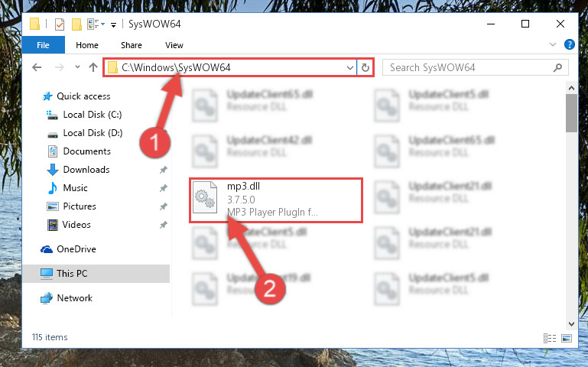Click the Properties checkmark quick access icon
The height and width of the screenshot is (367, 588).
59,24
